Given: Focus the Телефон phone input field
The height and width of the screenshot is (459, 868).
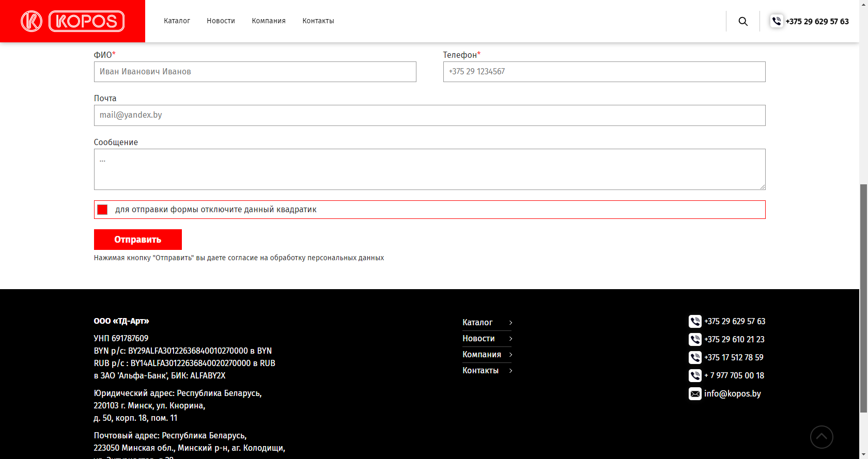Looking at the screenshot, I should pyautogui.click(x=604, y=72).
